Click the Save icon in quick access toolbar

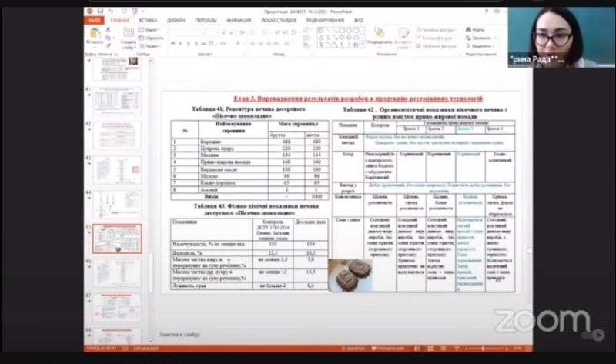(101, 12)
